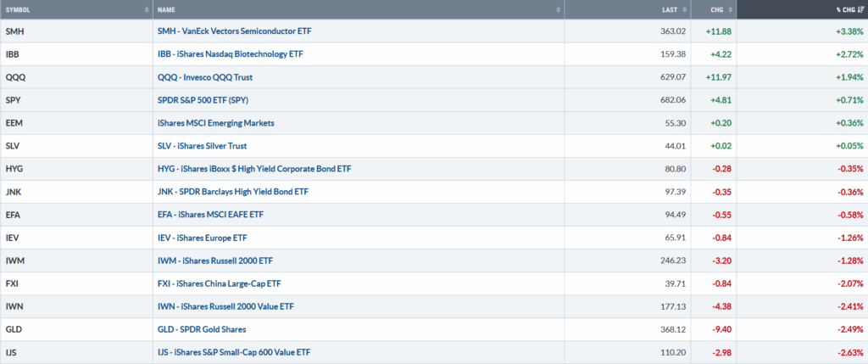Sort table by the SYMBOL column arrows
Viewport: 868px width, 364px height.
click(x=147, y=9)
